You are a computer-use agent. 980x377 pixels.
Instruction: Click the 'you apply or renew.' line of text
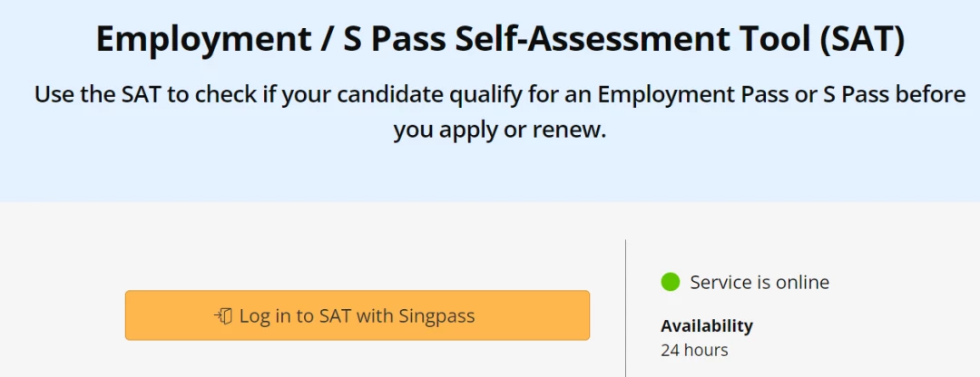click(500, 130)
